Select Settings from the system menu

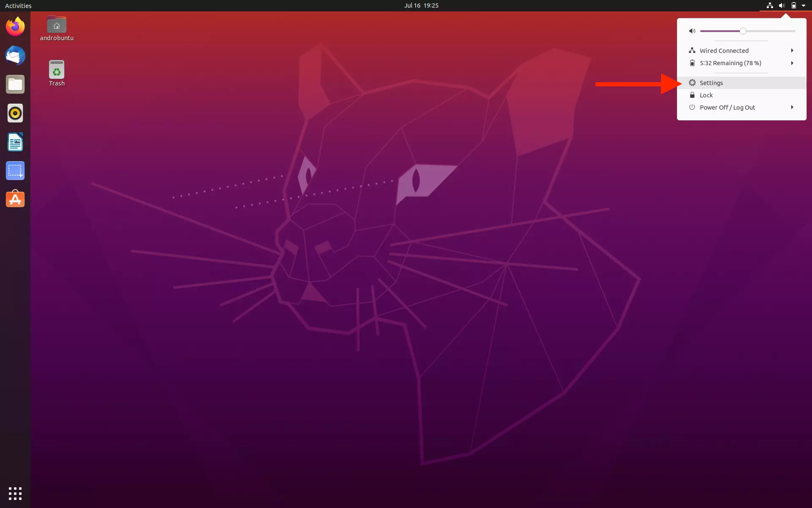[711, 83]
